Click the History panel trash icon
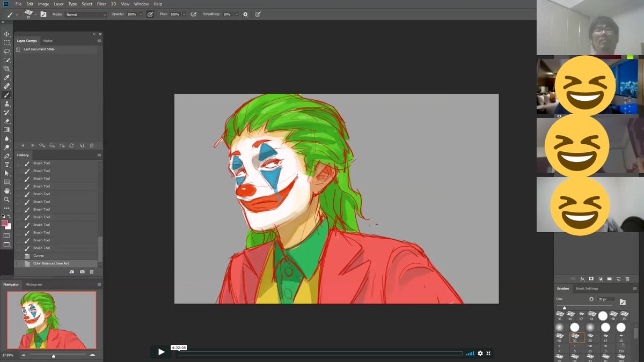 [92, 272]
